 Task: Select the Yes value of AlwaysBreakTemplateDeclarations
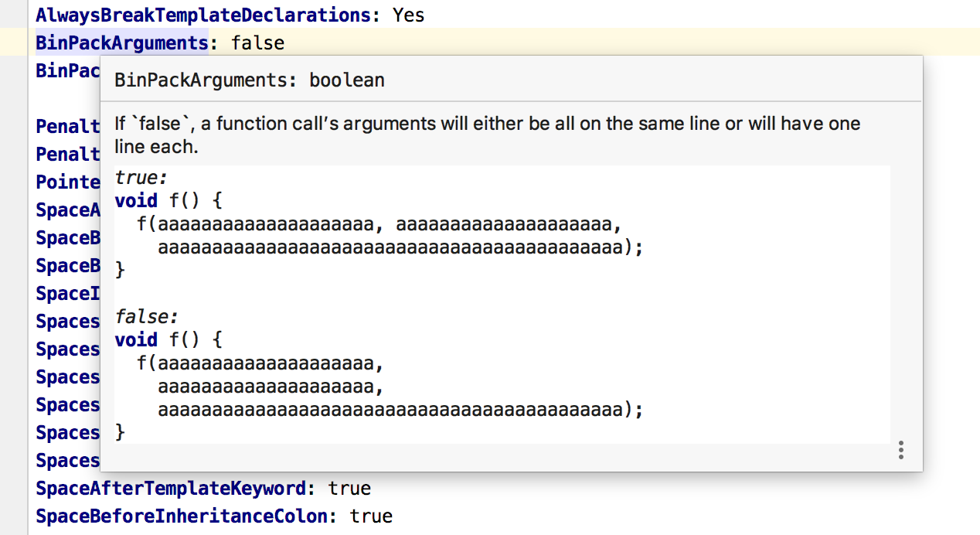pos(408,15)
